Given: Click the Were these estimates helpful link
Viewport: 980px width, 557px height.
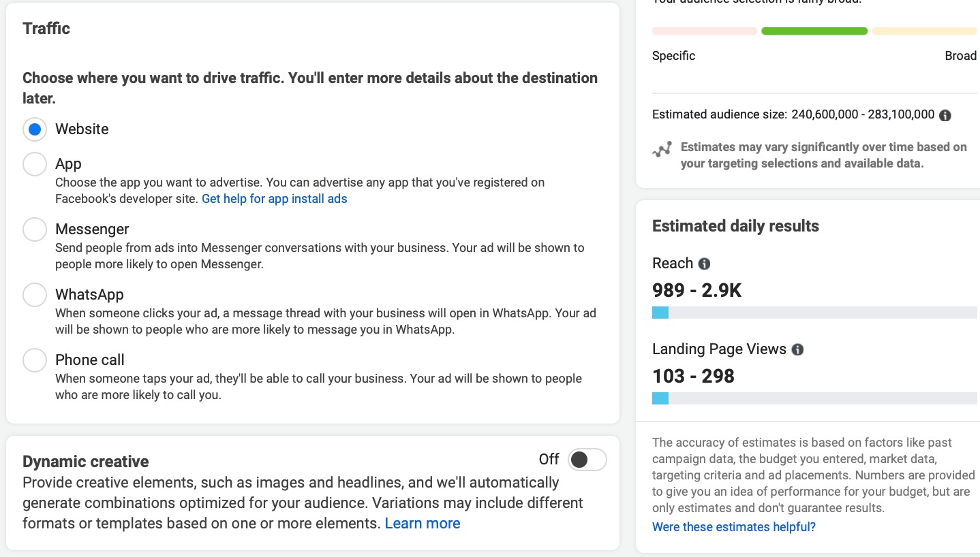Looking at the screenshot, I should [x=733, y=527].
